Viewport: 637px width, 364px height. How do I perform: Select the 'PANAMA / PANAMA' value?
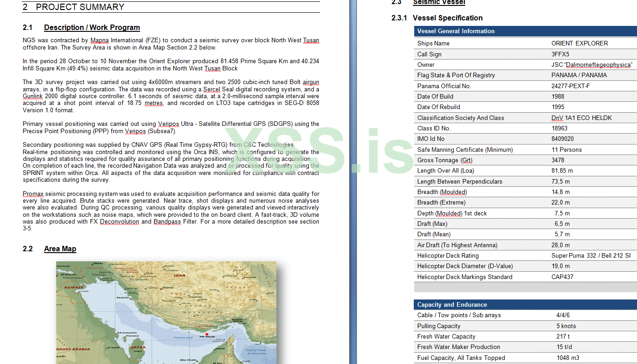(x=579, y=75)
